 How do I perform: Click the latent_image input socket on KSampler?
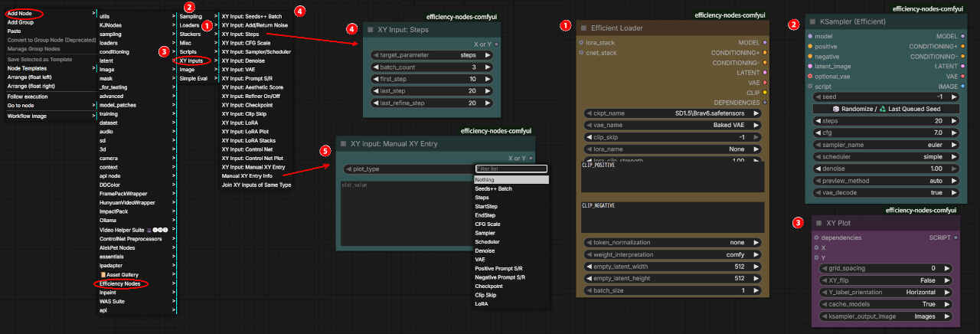coord(810,67)
